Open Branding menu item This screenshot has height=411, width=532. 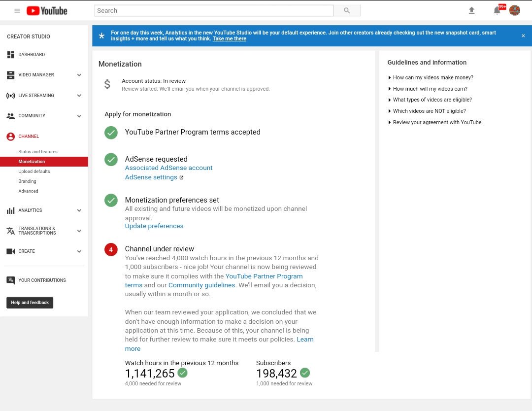click(x=27, y=181)
